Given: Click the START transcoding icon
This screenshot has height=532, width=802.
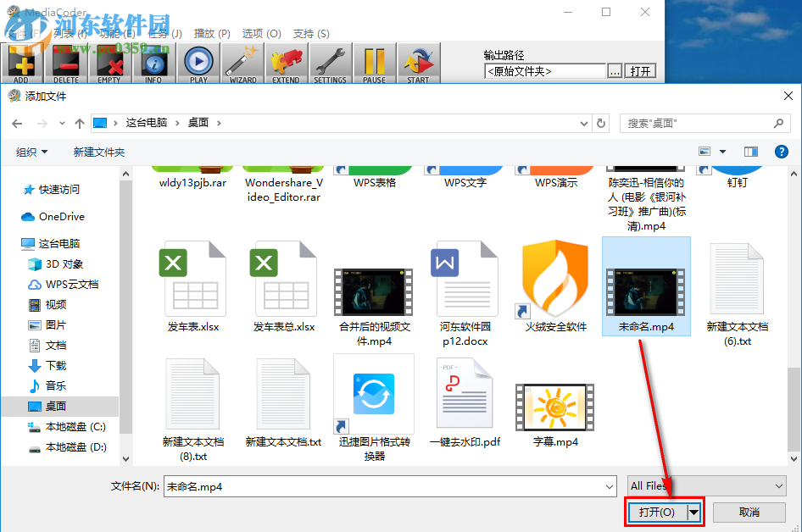Looking at the screenshot, I should [417, 63].
